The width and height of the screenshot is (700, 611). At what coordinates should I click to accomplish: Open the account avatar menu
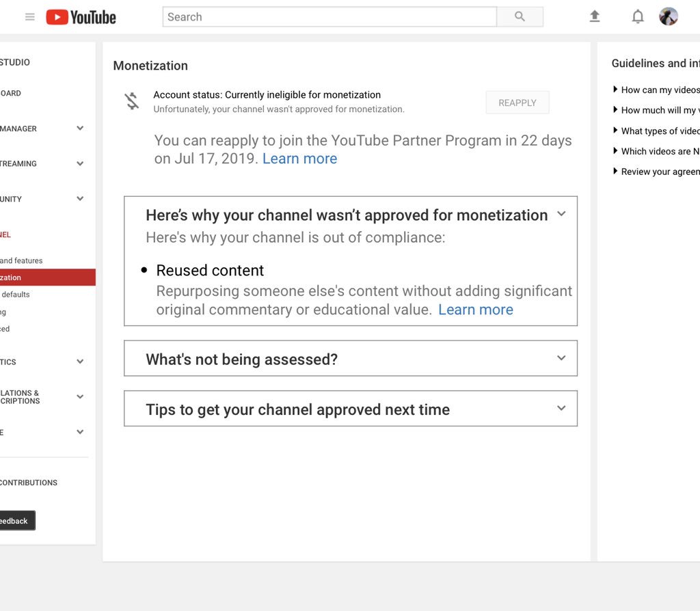[x=669, y=16]
